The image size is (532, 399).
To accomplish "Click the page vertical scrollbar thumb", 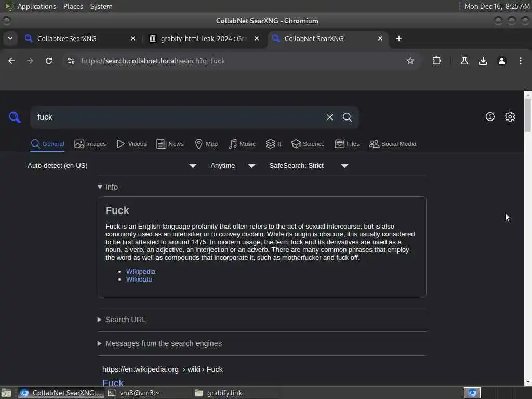I will 528,115.
